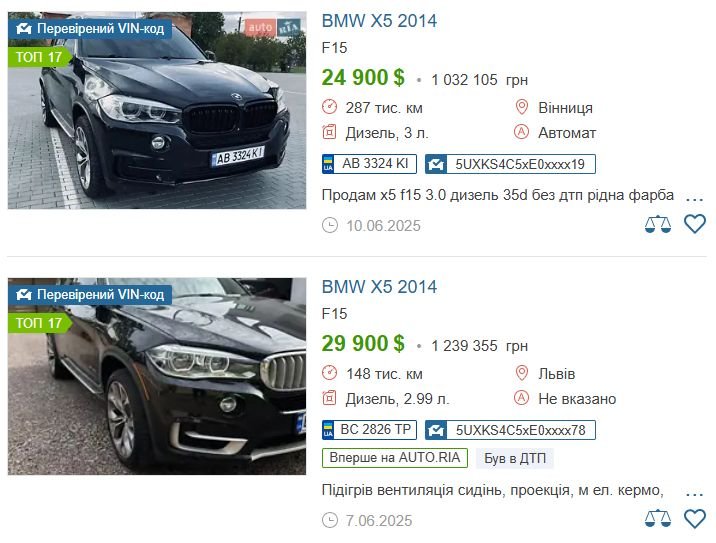This screenshot has height=543, width=716.
Task: Compare the Львів BMW X5 via scales icon
Action: coord(658,519)
